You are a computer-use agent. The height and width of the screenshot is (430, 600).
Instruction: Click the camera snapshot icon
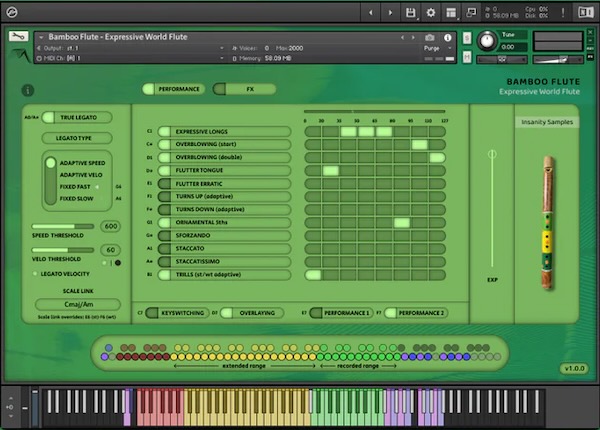pos(429,37)
